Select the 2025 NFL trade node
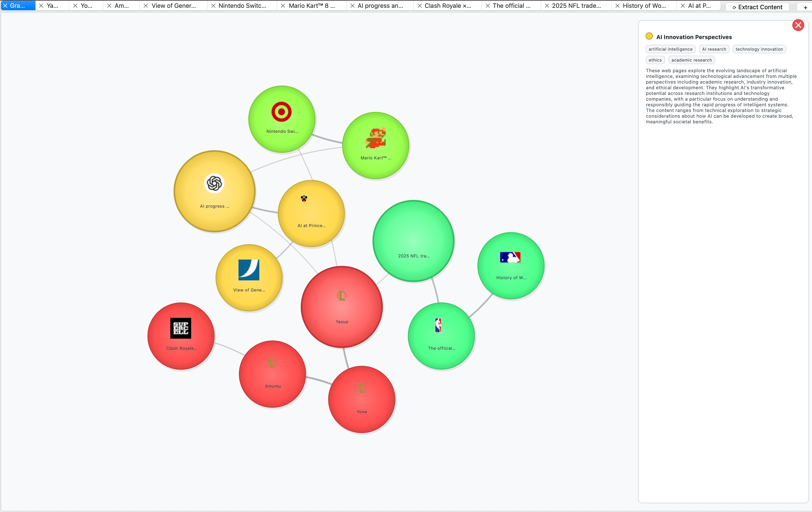 pos(413,241)
